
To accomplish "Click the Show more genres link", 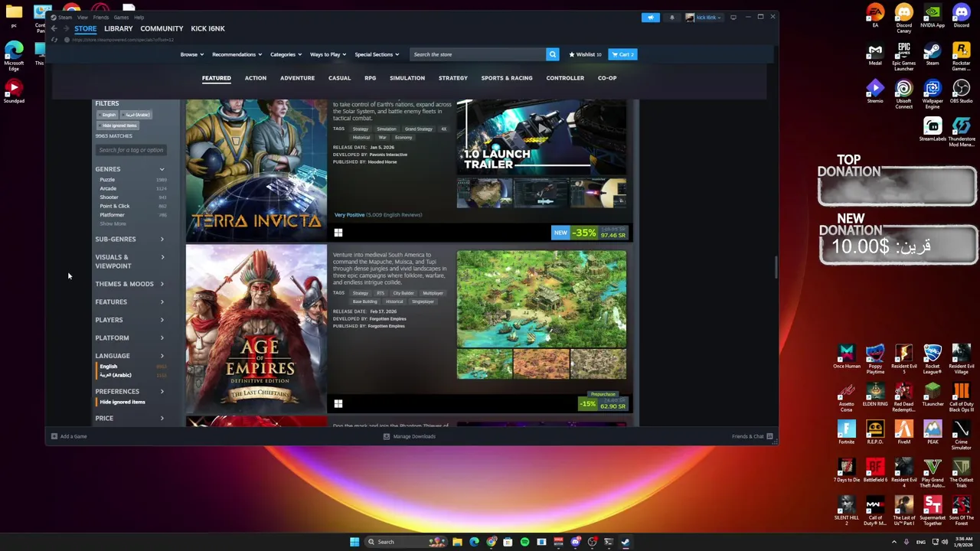I will point(113,223).
